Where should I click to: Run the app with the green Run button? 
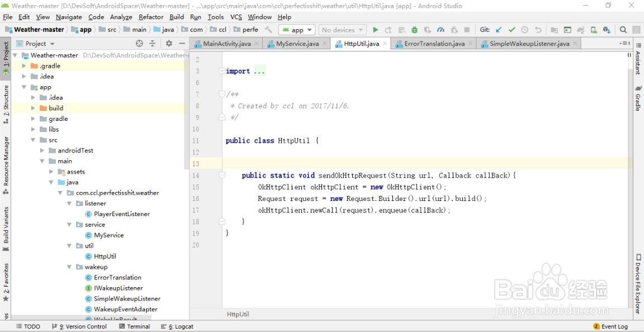(x=375, y=29)
